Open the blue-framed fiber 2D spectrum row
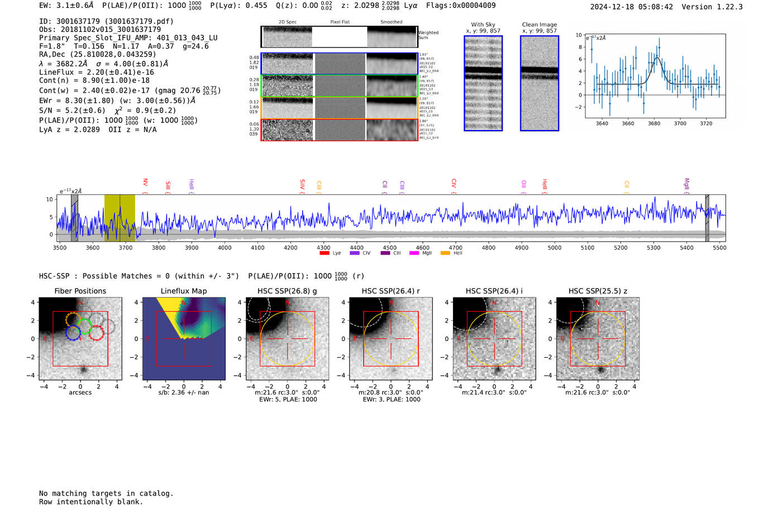 click(x=339, y=64)
